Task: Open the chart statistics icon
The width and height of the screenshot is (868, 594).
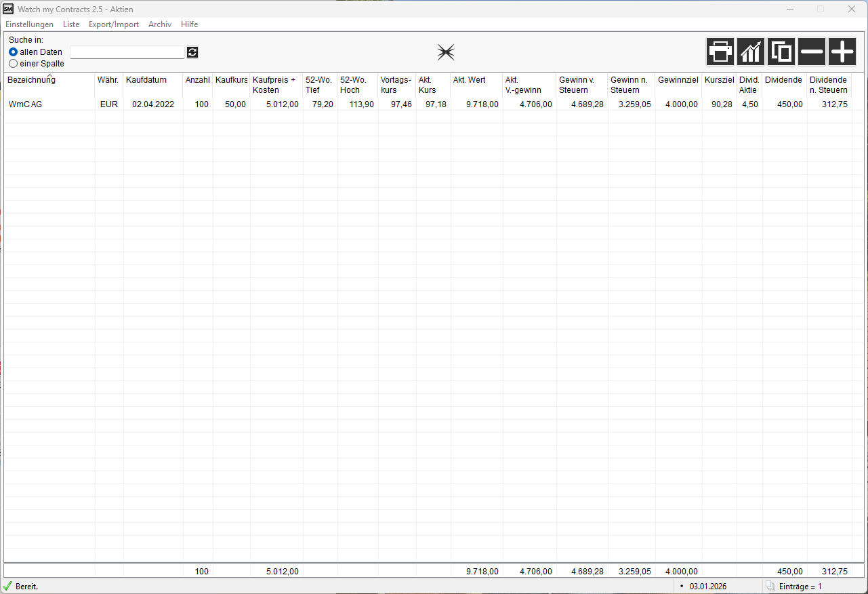Action: [x=751, y=52]
